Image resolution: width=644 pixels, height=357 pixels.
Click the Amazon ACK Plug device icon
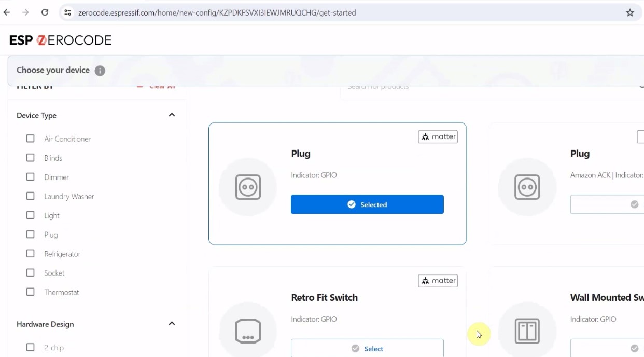click(x=527, y=187)
